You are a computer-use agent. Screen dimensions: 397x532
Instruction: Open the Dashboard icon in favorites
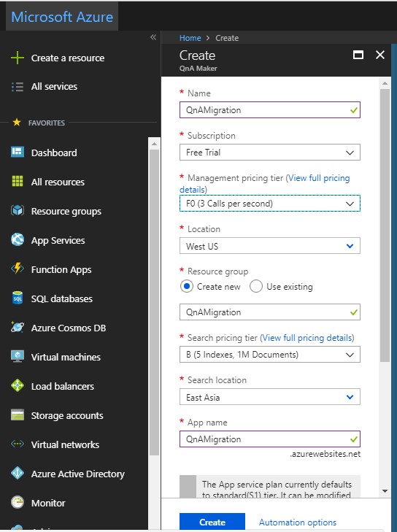click(x=18, y=152)
